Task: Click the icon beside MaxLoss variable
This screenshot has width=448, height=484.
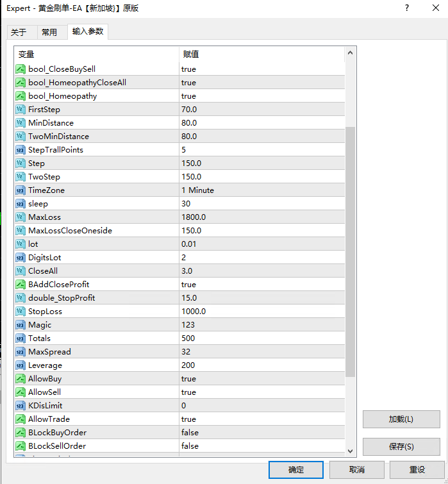Action: tap(21, 217)
